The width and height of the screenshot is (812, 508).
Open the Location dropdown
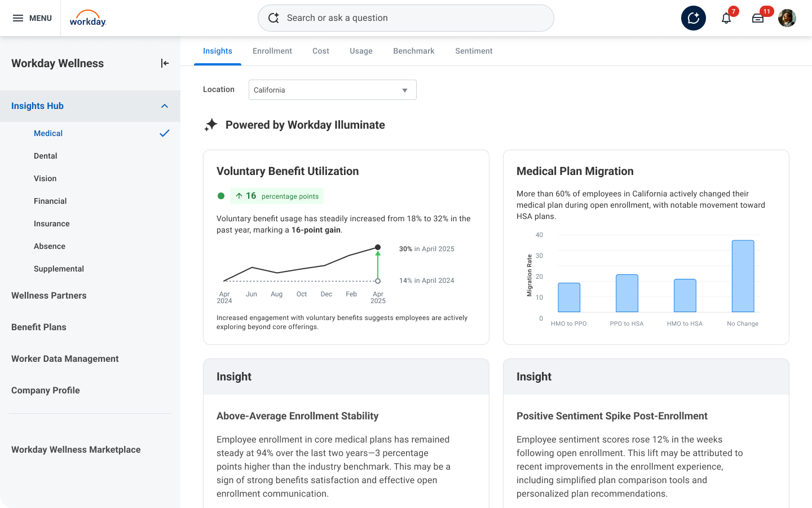pyautogui.click(x=332, y=90)
